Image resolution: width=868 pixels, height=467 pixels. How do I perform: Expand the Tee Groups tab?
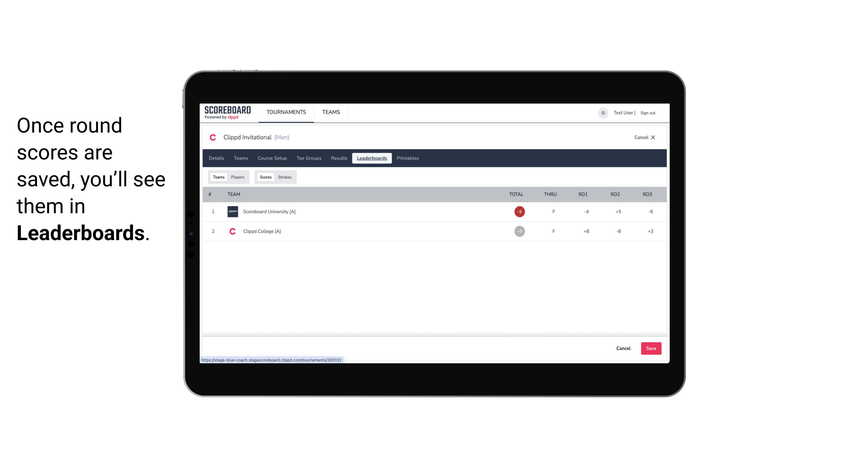click(x=308, y=158)
